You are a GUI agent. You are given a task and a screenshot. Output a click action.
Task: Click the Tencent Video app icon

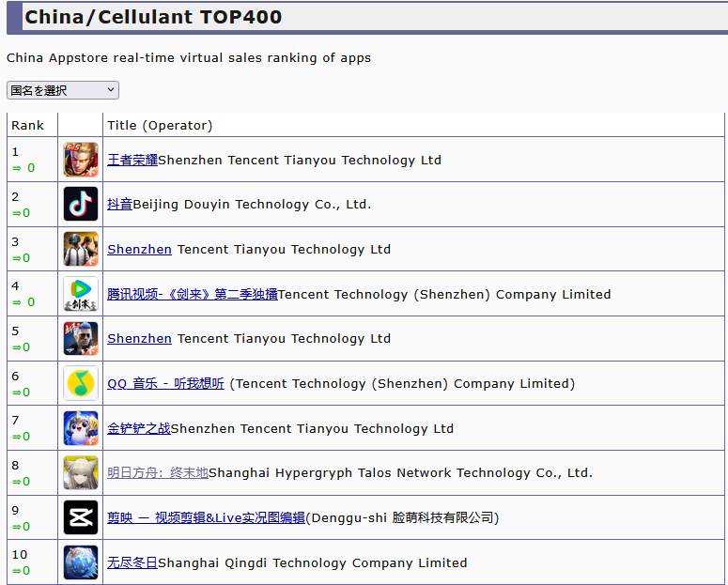(80, 294)
